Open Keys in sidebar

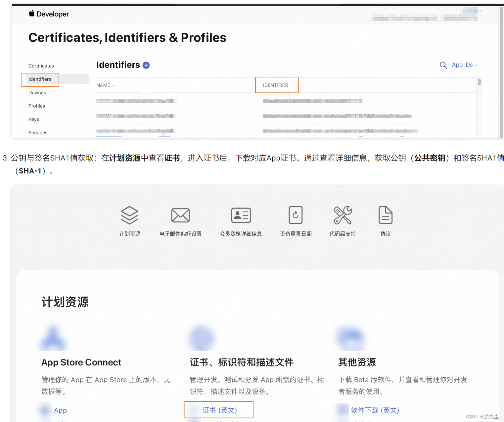coord(34,119)
